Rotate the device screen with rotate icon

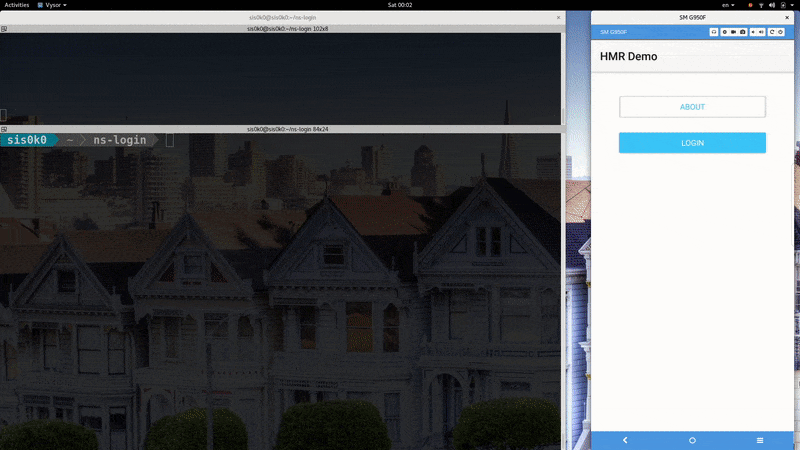coord(772,32)
